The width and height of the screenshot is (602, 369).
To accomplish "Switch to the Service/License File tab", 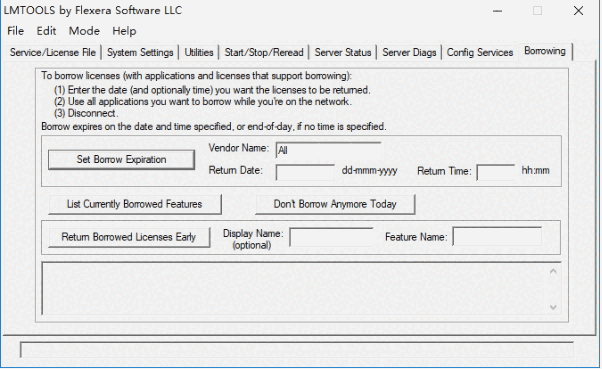I will coord(53,52).
